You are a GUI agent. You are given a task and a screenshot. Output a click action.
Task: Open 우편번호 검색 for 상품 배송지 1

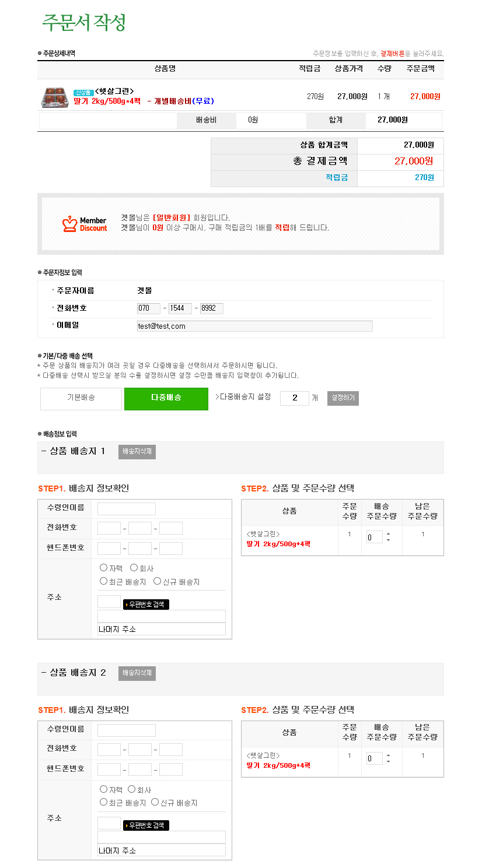pos(146,605)
